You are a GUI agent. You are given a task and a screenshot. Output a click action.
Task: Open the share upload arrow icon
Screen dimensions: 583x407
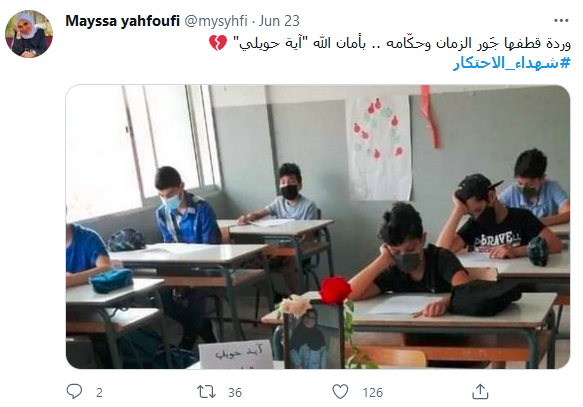coord(480,391)
